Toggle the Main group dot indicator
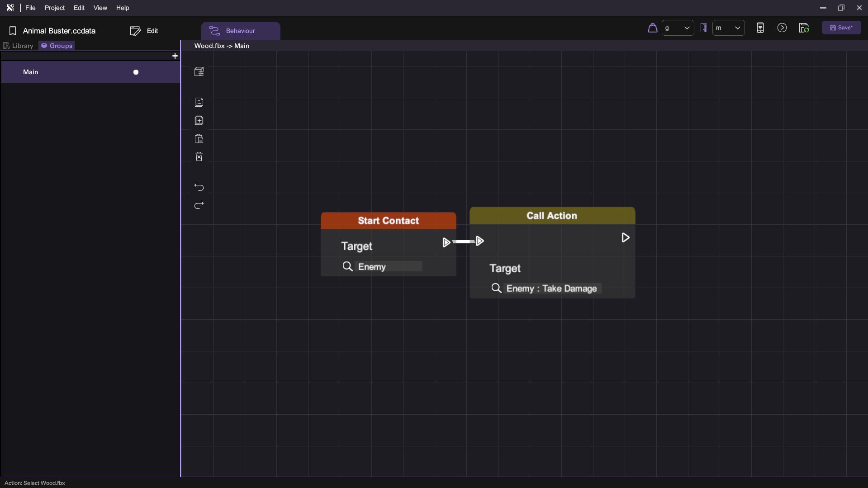This screenshot has width=868, height=488. tap(136, 72)
